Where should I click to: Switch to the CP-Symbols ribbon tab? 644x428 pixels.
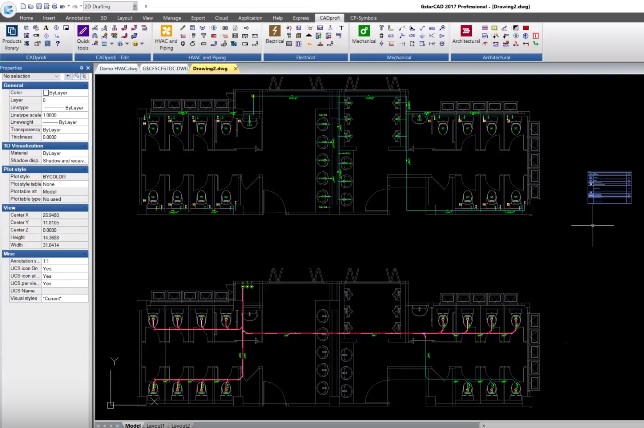pos(363,18)
